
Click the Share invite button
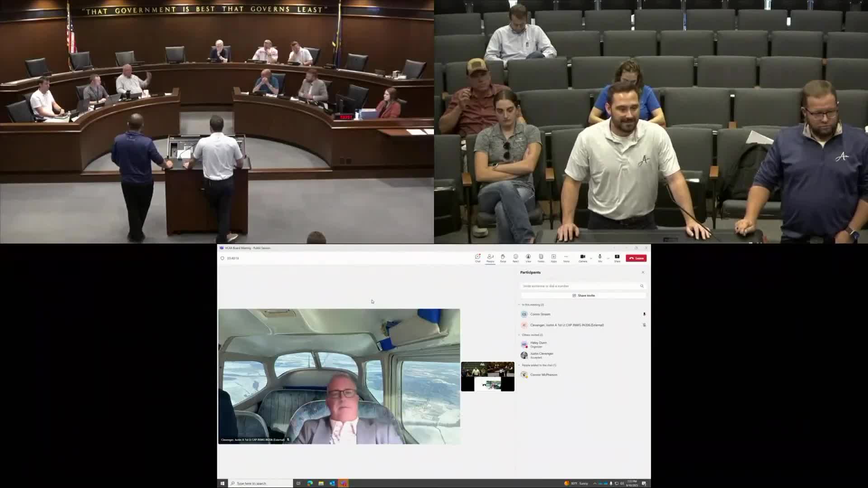pyautogui.click(x=583, y=296)
